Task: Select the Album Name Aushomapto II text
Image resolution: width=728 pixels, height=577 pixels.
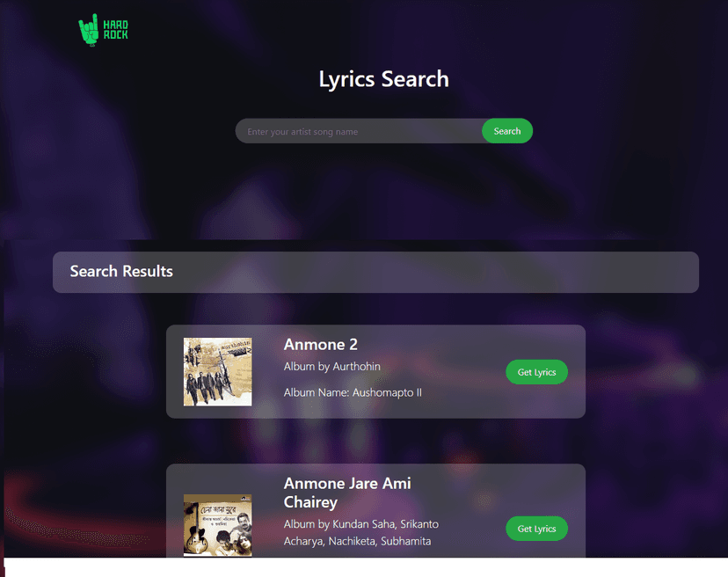Action: click(353, 392)
